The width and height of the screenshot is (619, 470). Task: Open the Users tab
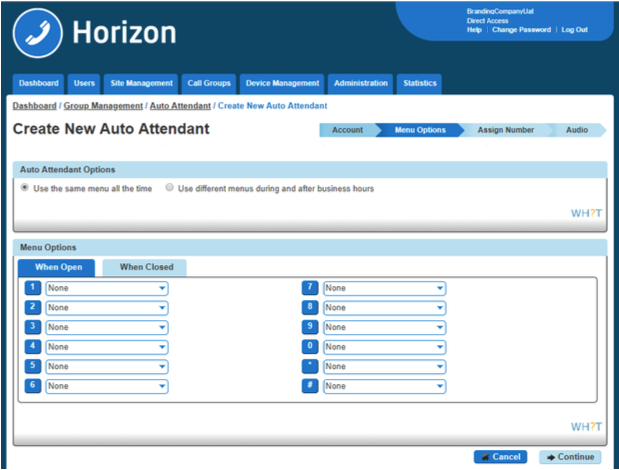coord(84,84)
